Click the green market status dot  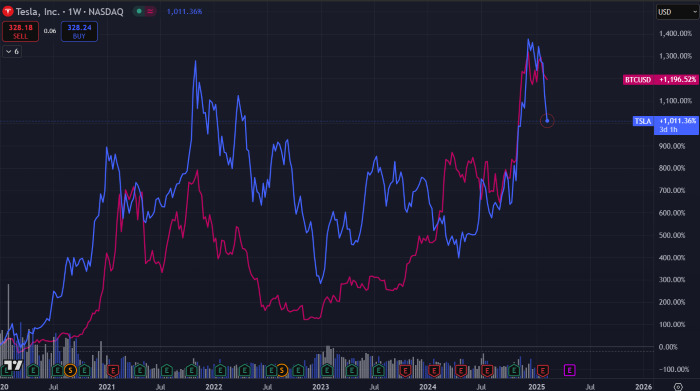click(x=139, y=11)
